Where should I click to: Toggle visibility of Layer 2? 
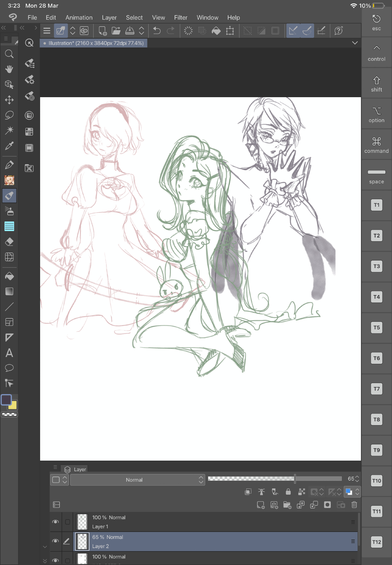click(x=56, y=541)
